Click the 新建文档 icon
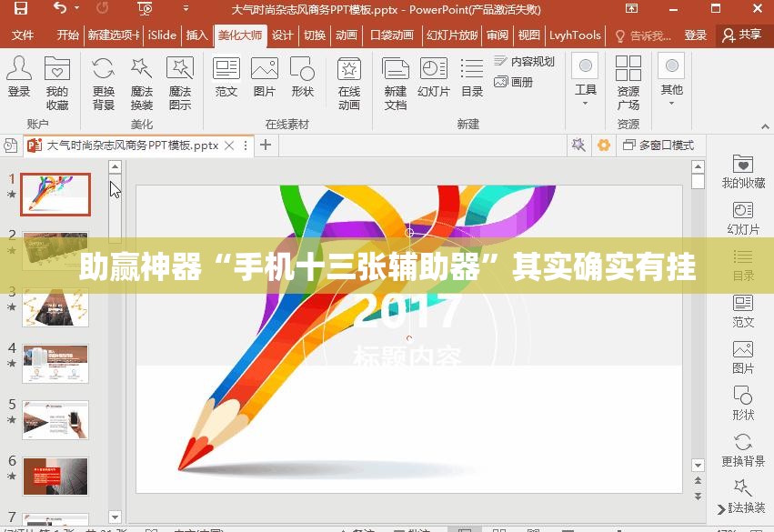The height and width of the screenshot is (532, 774). coord(396,83)
